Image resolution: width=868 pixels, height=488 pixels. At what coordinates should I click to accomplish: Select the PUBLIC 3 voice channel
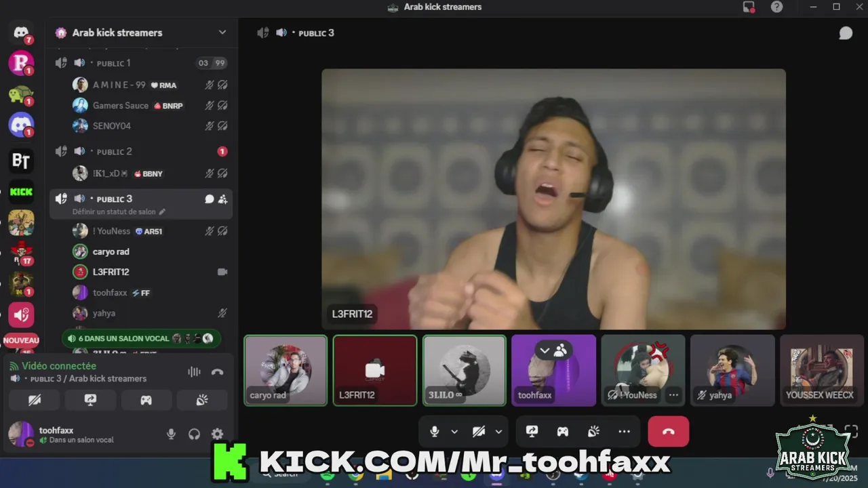click(x=142, y=203)
